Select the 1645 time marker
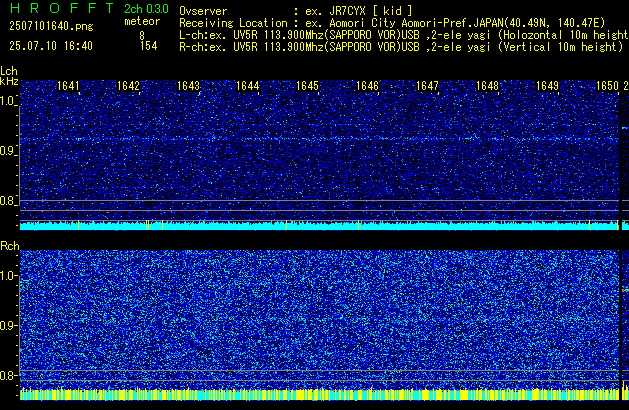Screen dimensions: 629x410 307,86
